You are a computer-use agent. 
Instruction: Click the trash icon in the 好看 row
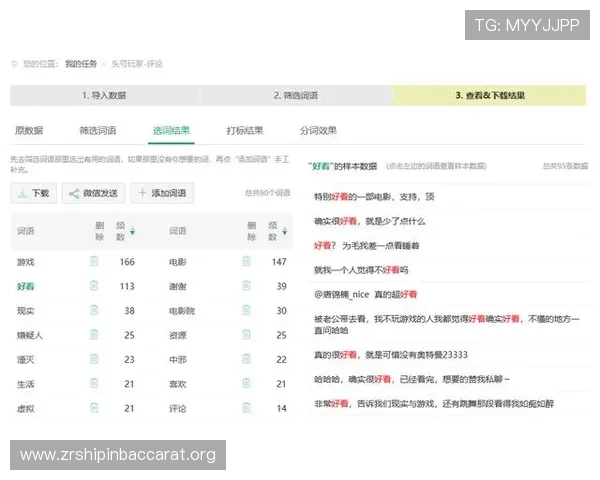tap(94, 286)
